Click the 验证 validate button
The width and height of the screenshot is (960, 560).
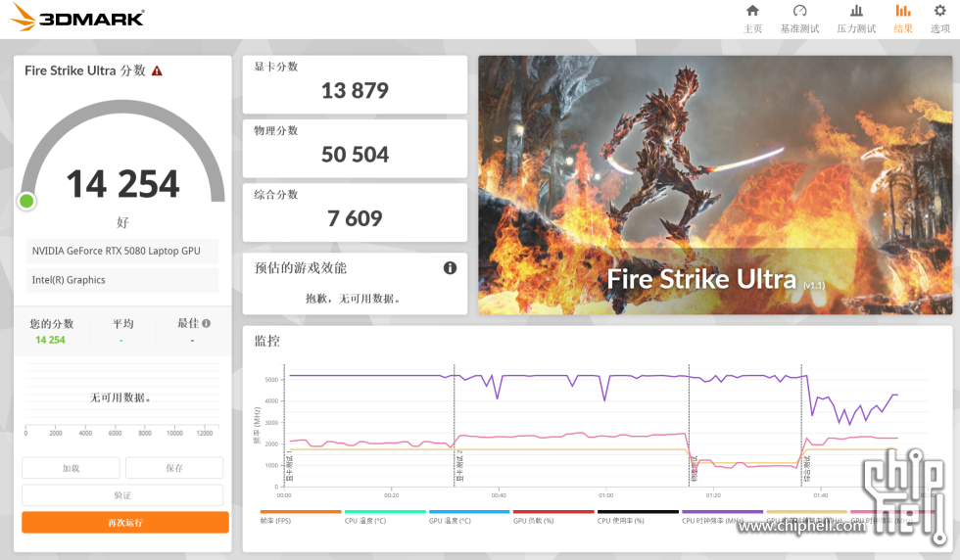point(122,495)
